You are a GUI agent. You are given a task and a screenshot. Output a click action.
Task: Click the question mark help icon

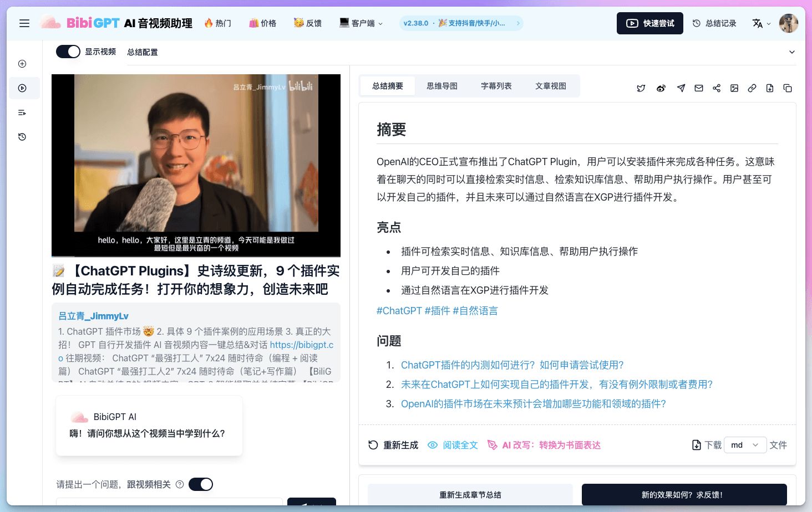tap(180, 484)
